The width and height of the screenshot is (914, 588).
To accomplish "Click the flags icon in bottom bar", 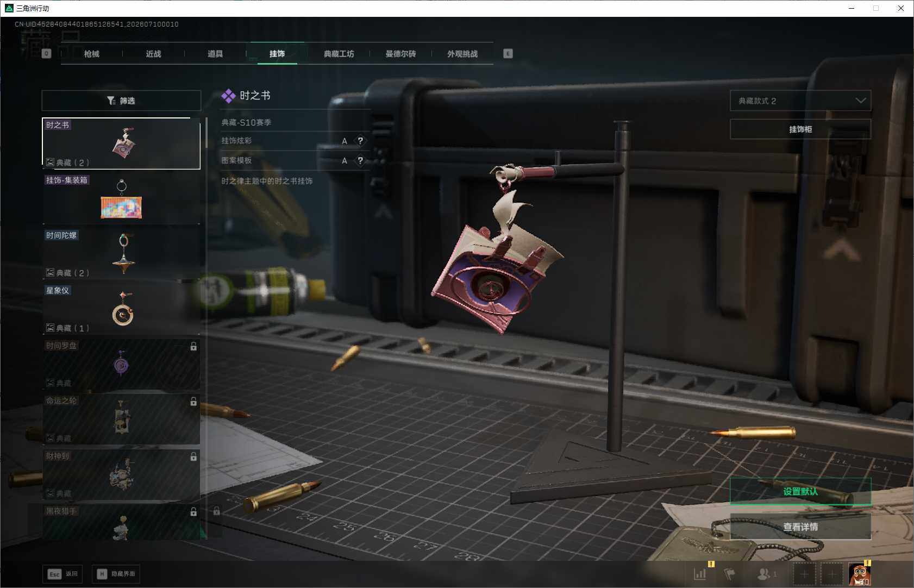I will pos(729,573).
